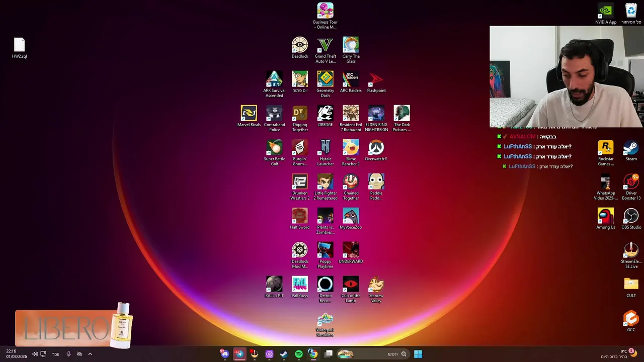Open the Steam desktop shortcut

coord(631,150)
